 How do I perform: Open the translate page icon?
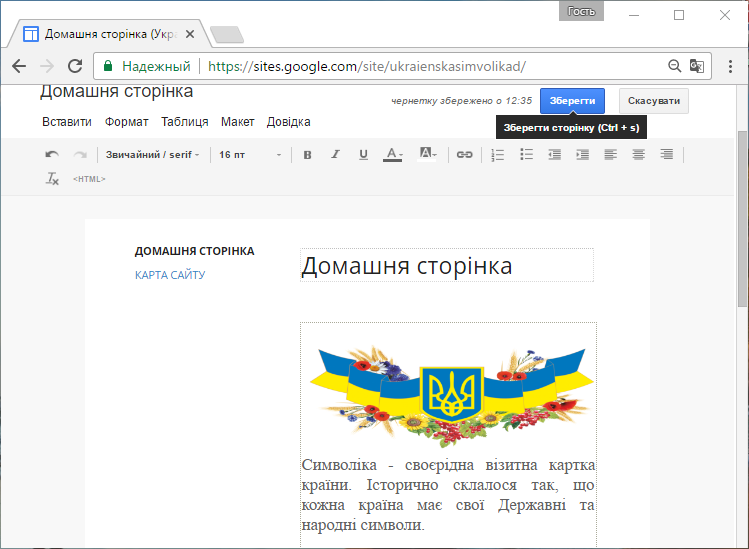point(696,66)
